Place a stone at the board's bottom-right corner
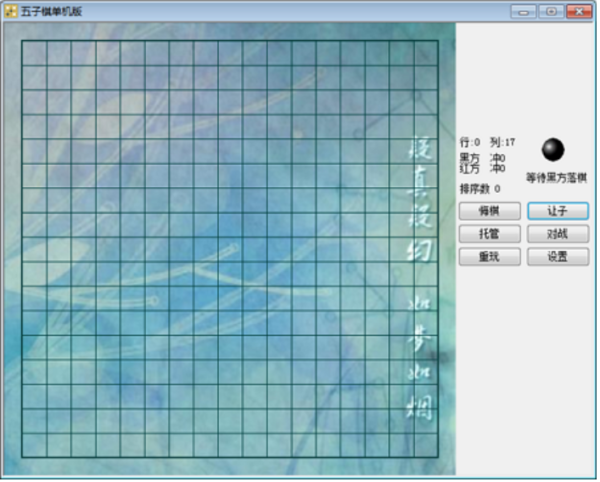 click(438, 457)
